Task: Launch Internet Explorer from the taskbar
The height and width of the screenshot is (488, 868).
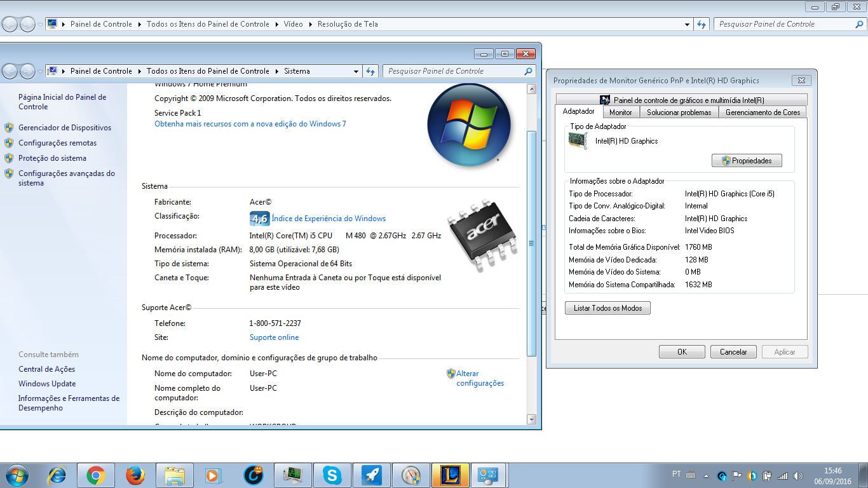Action: (58, 475)
